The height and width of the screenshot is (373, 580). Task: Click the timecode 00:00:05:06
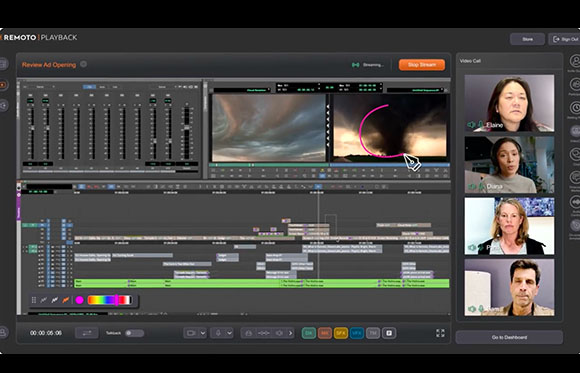pos(46,333)
